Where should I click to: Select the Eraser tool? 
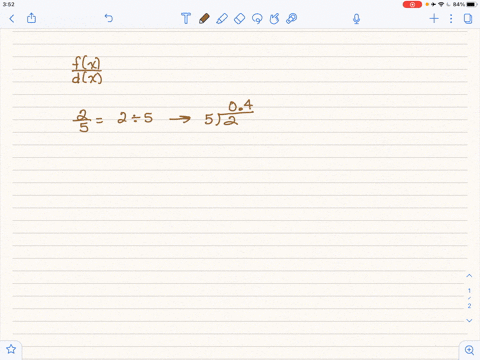(239, 18)
